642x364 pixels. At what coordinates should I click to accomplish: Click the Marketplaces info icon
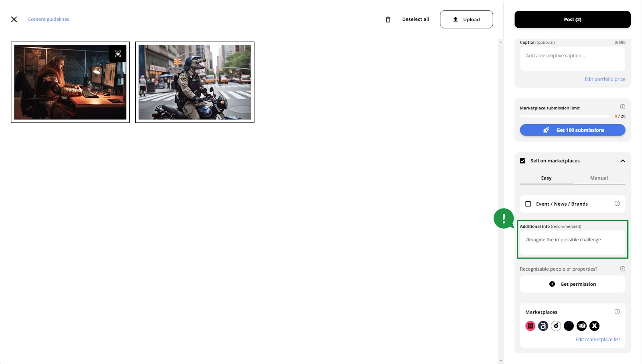point(617,312)
